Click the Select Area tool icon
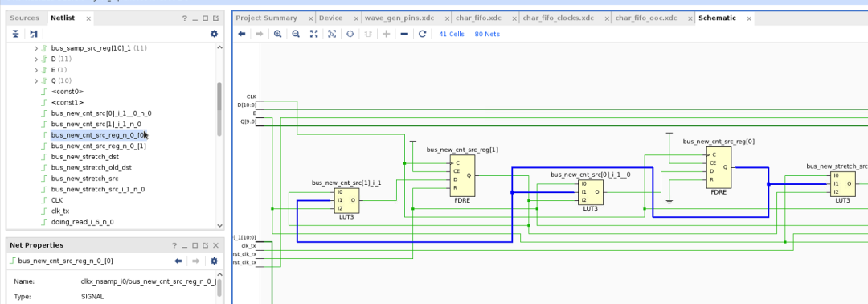Image resolution: width=868 pixels, height=304 pixels. click(x=332, y=34)
